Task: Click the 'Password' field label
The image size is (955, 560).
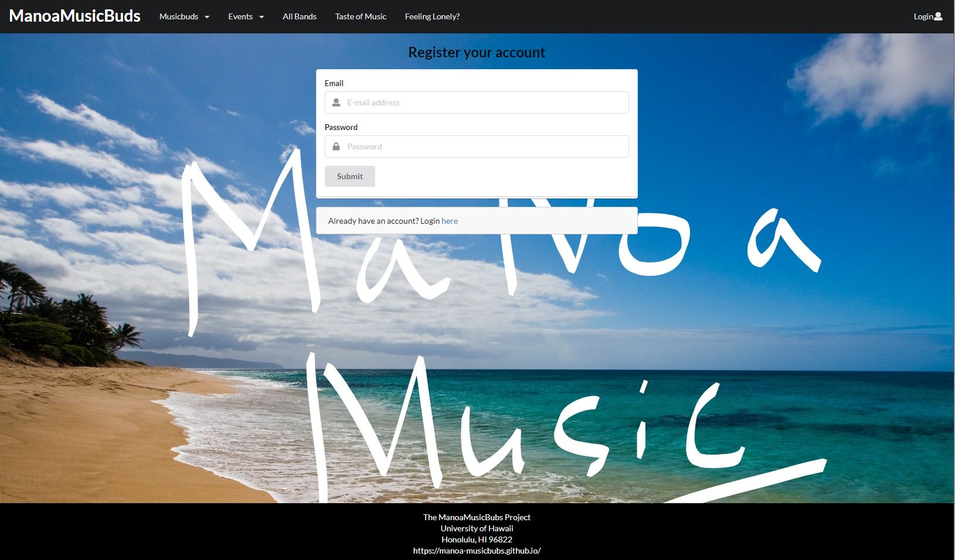Action: point(341,127)
